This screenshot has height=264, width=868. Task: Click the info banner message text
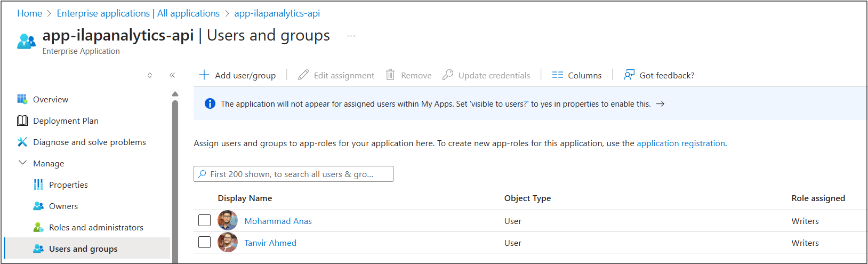(436, 104)
